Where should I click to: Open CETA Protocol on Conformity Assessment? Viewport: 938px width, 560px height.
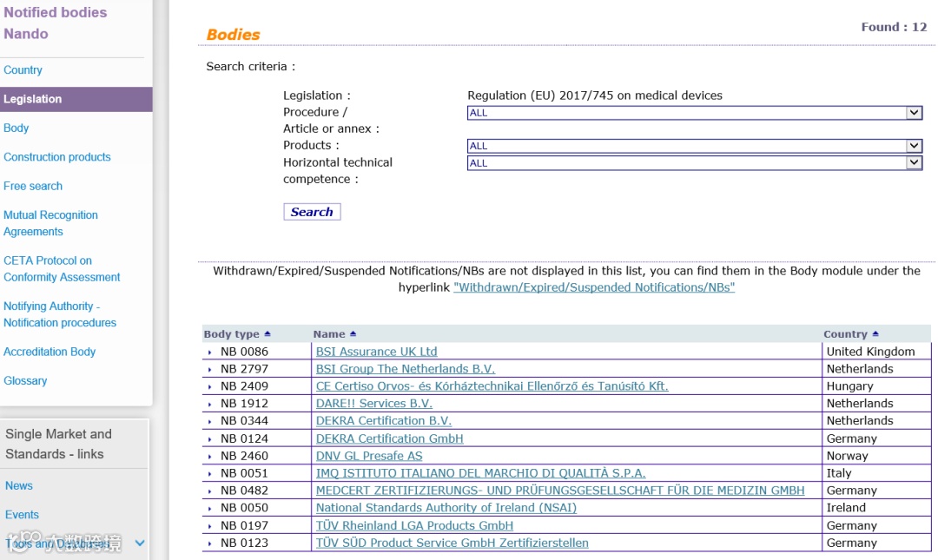tap(62, 268)
